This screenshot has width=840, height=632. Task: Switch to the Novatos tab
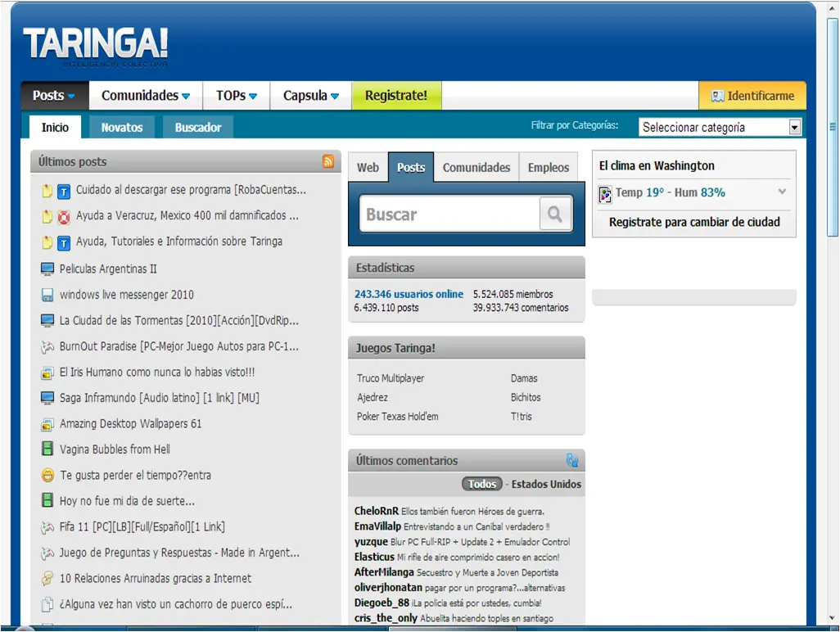pyautogui.click(x=122, y=128)
